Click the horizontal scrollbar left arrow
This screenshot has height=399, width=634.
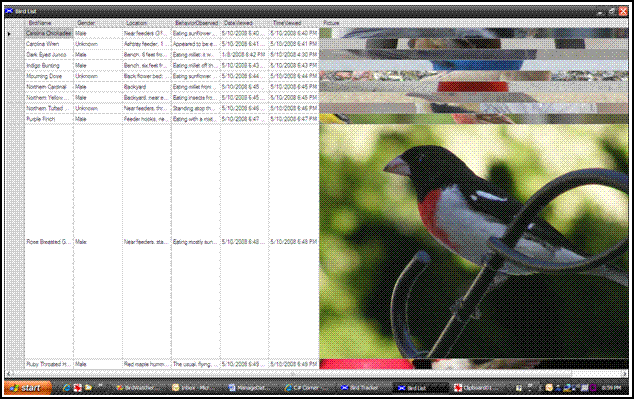pyautogui.click(x=9, y=374)
